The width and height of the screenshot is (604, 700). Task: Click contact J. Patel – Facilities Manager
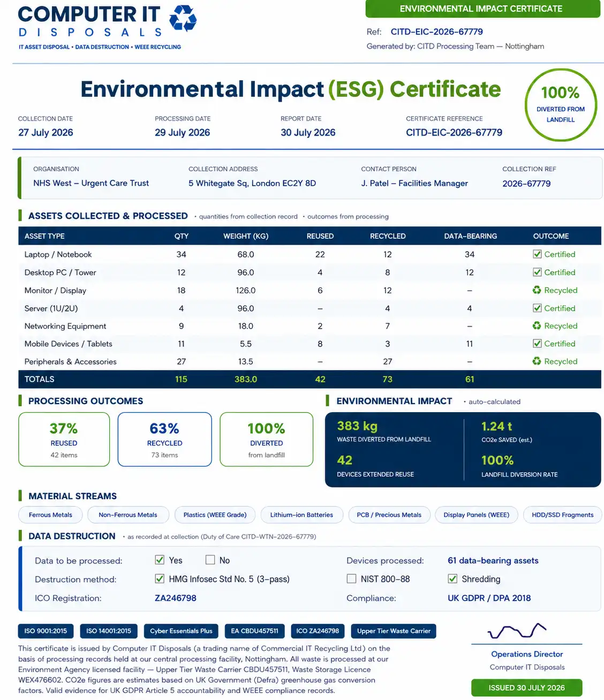[x=414, y=183]
